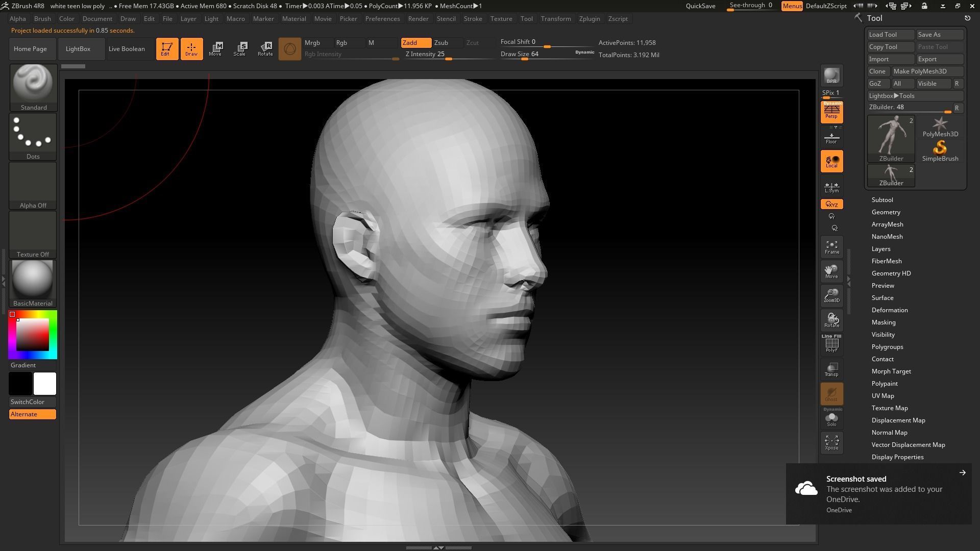Expand the Morph Target section
Screen dimensions: 980x551
891,371
